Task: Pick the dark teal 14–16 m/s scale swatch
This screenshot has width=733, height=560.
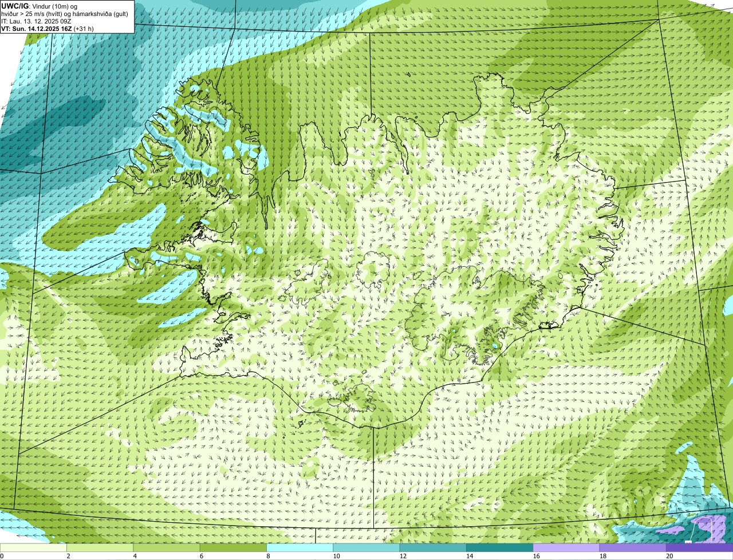Action: (x=499, y=547)
